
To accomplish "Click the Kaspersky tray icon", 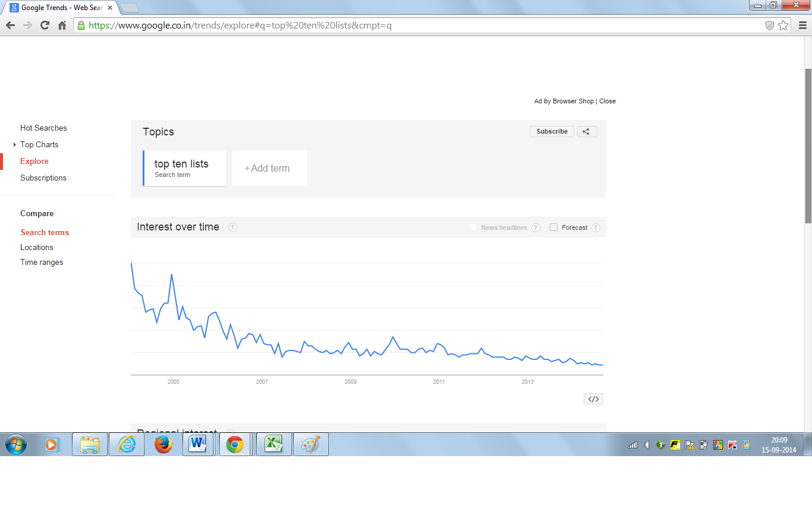I will coord(732,444).
